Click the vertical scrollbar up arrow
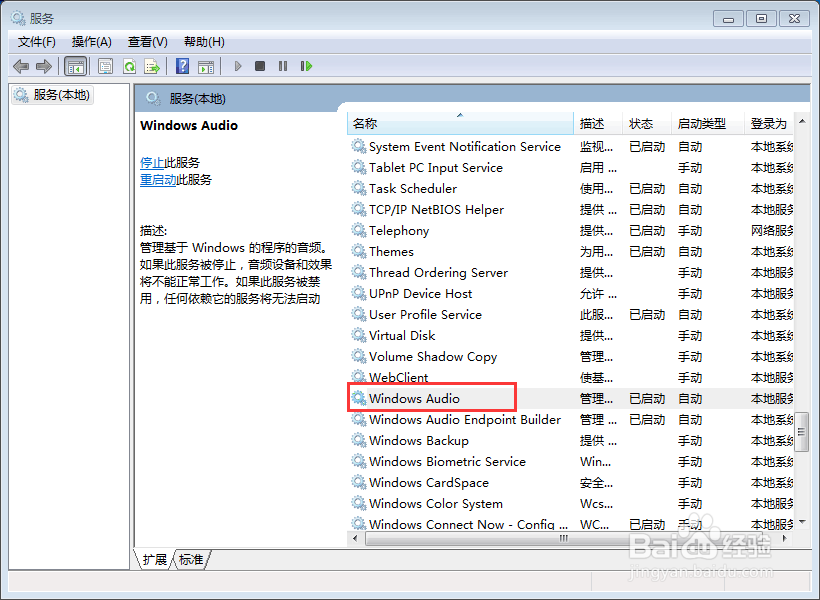Image resolution: width=820 pixels, height=600 pixels. pos(802,121)
